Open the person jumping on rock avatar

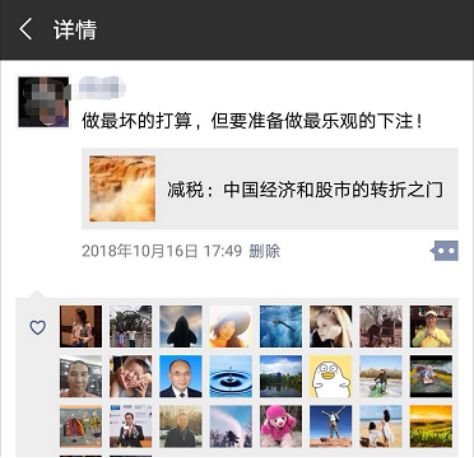[x=331, y=426]
